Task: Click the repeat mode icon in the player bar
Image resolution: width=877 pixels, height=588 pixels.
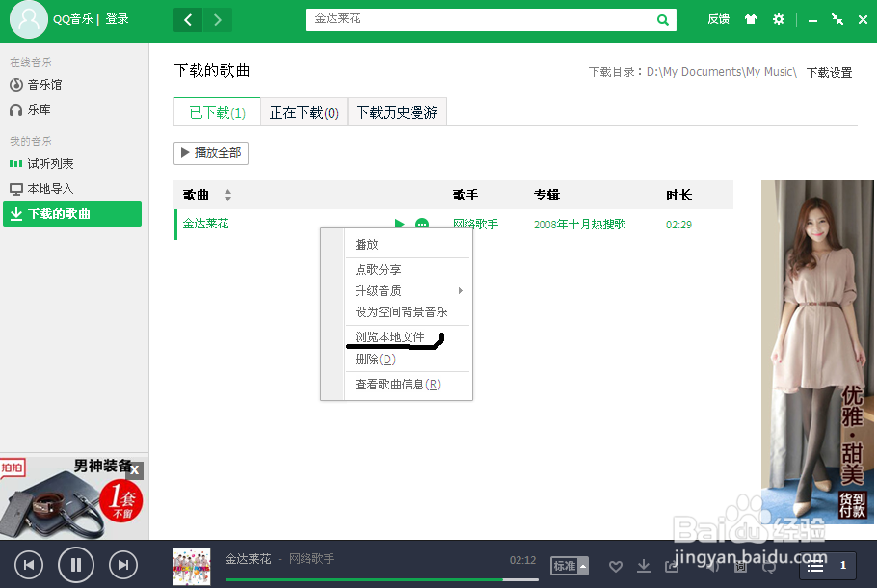Action: pyautogui.click(x=768, y=568)
